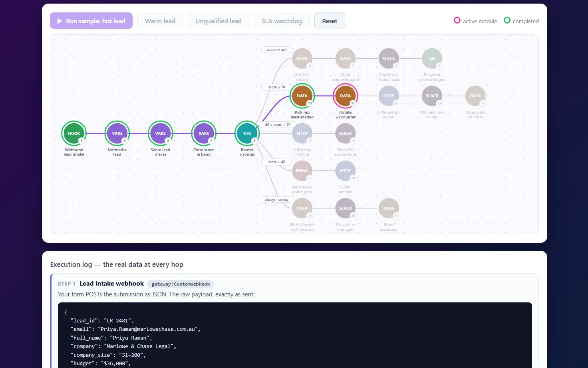Click the active module legend ring
Image resolution: width=588 pixels, height=368 pixels.
(x=457, y=20)
